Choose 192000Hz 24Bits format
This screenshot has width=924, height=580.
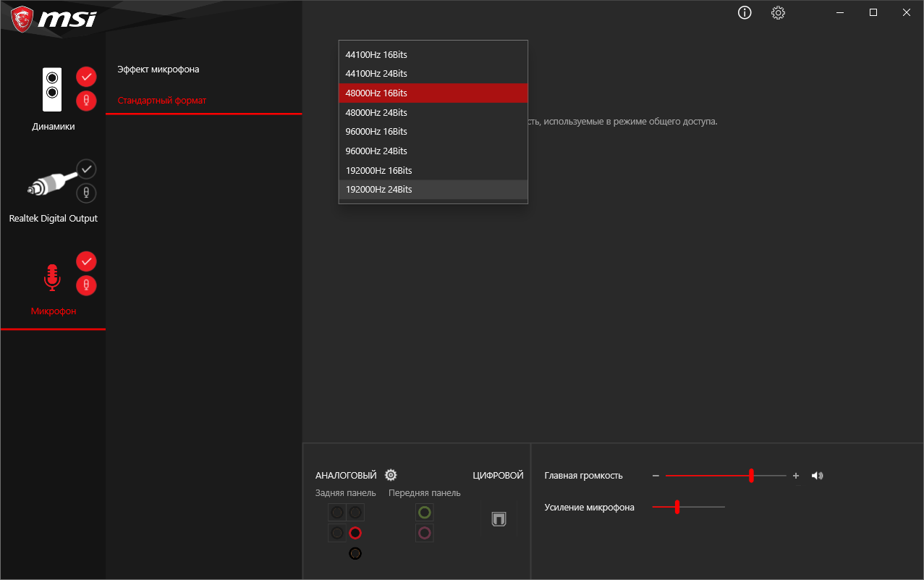click(433, 189)
